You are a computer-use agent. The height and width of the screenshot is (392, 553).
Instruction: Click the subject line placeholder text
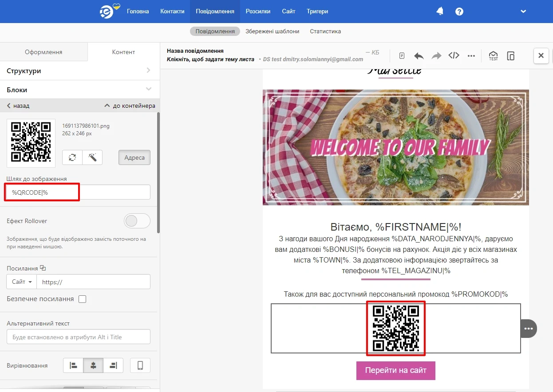point(211,59)
